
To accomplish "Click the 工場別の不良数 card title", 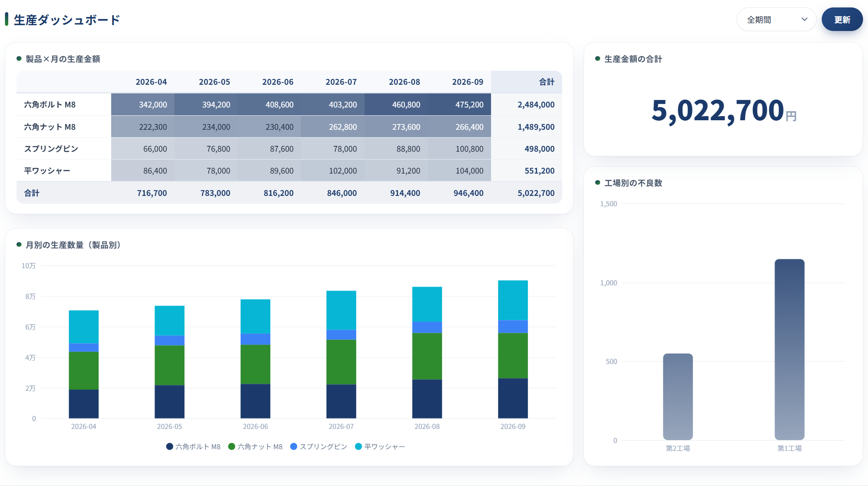I will tap(633, 183).
